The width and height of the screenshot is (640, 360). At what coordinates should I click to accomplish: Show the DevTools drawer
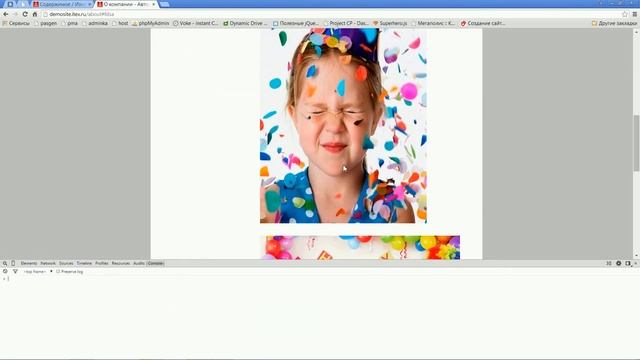(x=609, y=263)
